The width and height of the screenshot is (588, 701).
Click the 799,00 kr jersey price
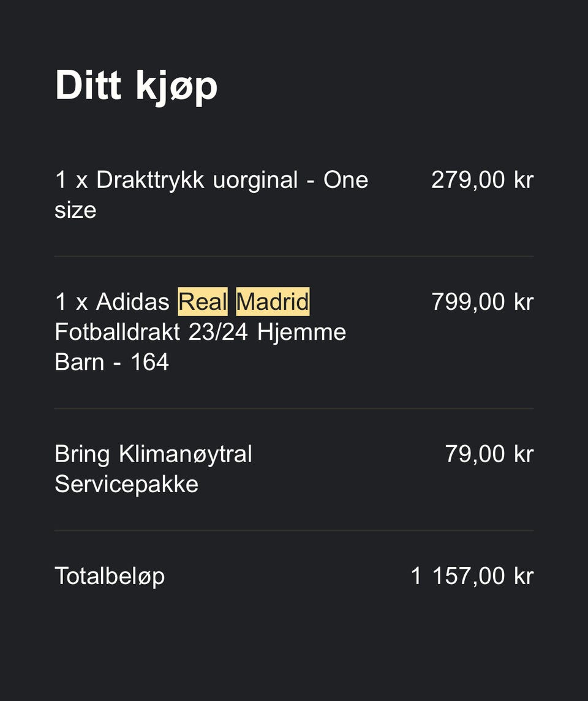point(482,302)
